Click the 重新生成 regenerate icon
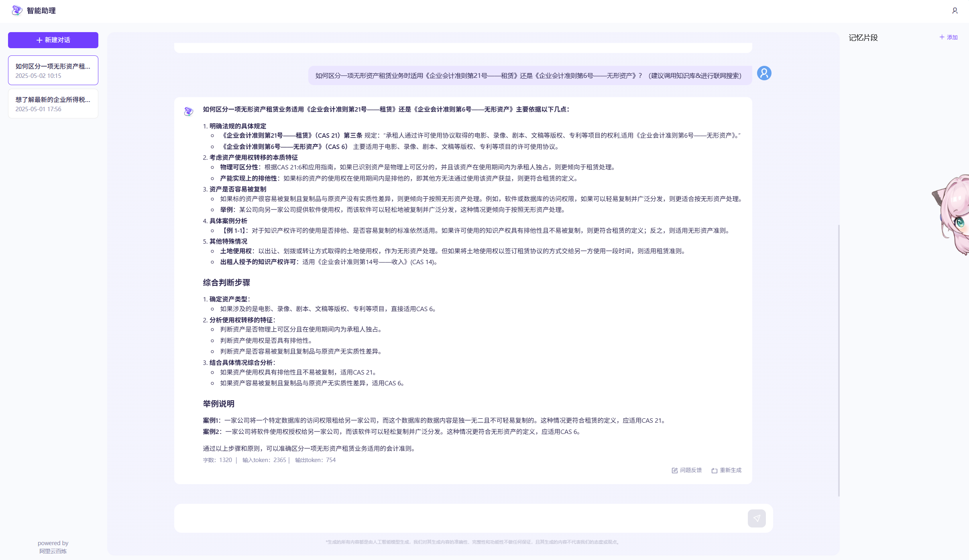 tap(715, 470)
